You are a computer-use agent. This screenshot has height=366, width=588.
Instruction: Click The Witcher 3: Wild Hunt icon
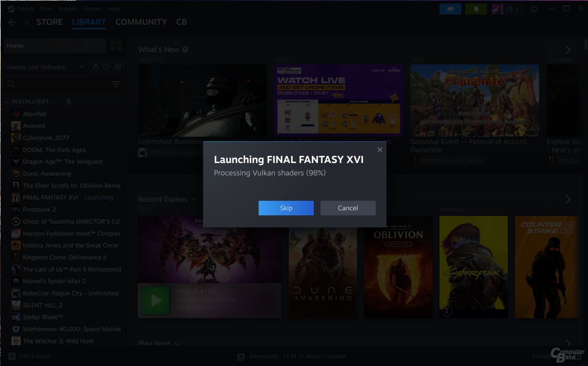16,341
